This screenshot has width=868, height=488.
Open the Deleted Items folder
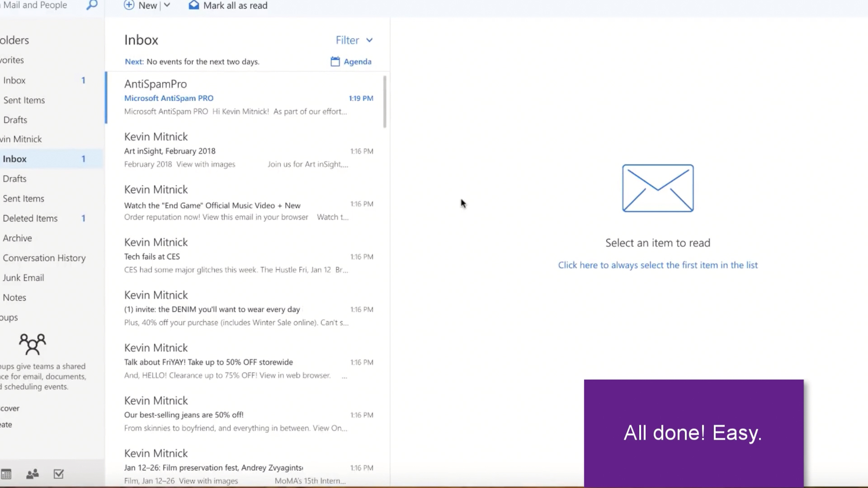click(30, 218)
